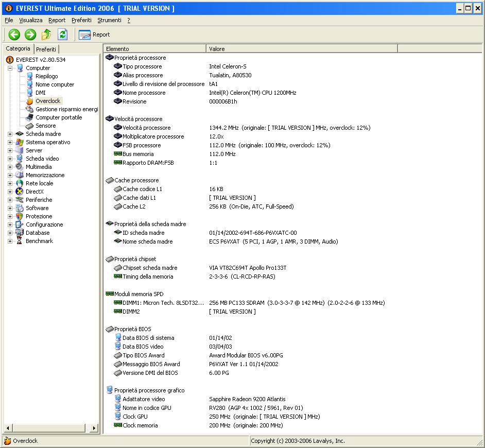Open the Report menu in menu bar
Viewport: 485px width, 448px height.
pyautogui.click(x=57, y=20)
